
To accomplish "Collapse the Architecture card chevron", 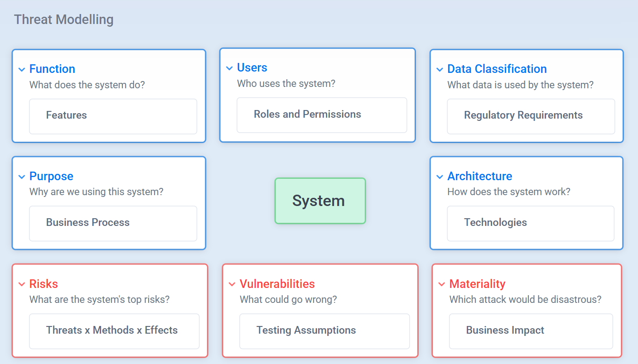I will point(440,177).
